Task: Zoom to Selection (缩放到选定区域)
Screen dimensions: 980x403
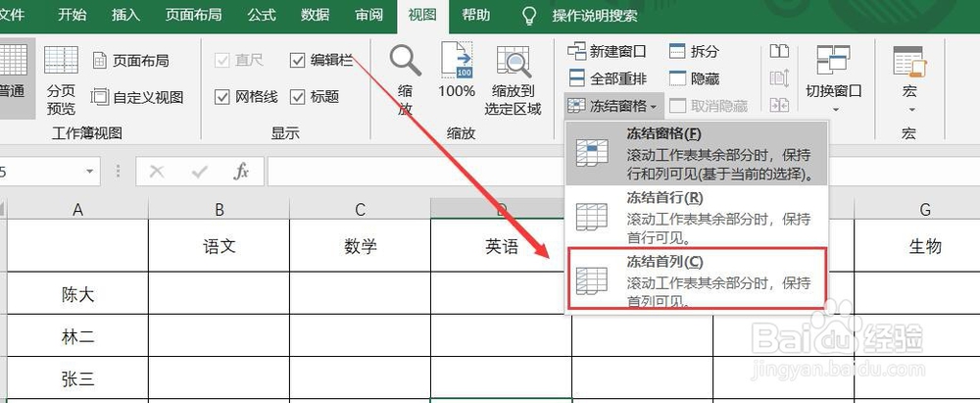Action: [513, 80]
